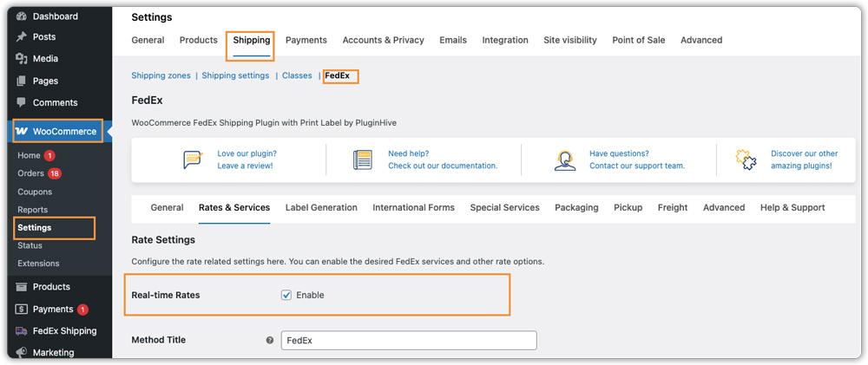Open the Accounts & Privacy tab
Image resolution: width=868 pixels, height=365 pixels.
pos(383,40)
